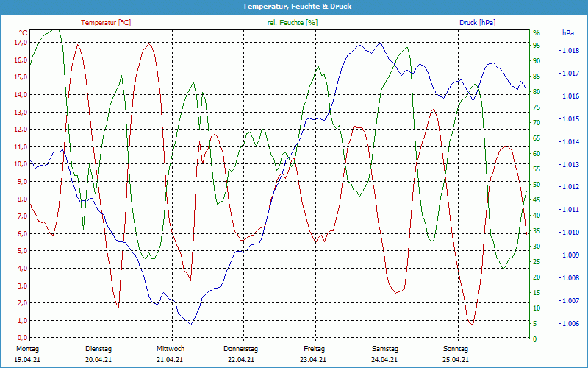Click temperature axis value '10,0'
Screen dimensions: 588x368
click(x=21, y=164)
